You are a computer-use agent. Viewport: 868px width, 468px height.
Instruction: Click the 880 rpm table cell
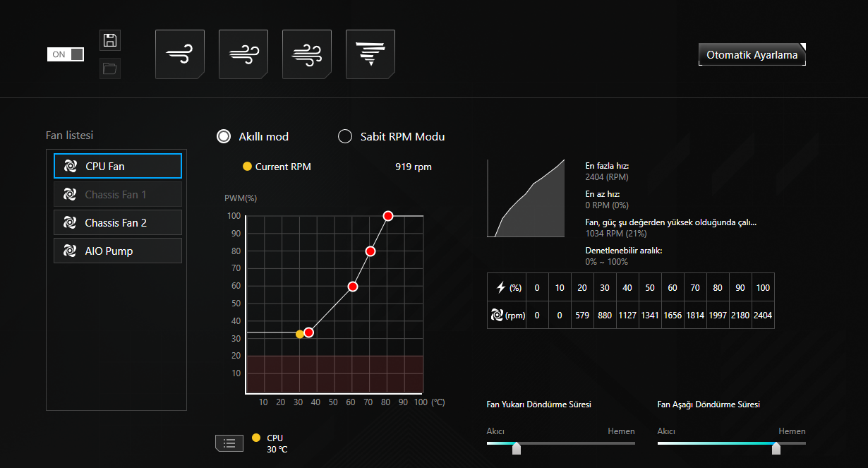tap(605, 316)
